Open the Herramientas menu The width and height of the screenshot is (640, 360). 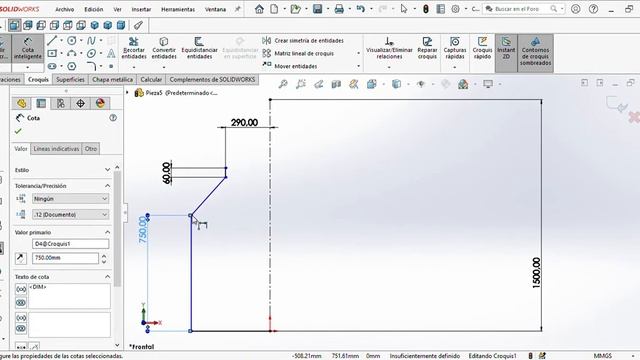(178, 9)
